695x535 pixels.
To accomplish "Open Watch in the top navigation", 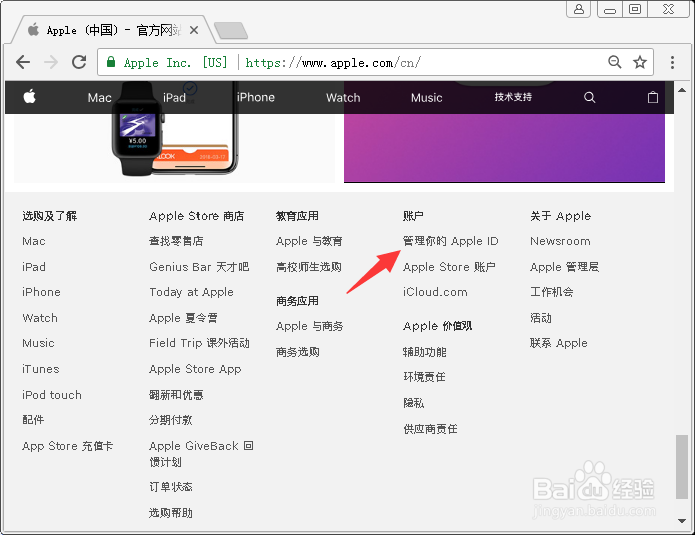I will pyautogui.click(x=343, y=98).
